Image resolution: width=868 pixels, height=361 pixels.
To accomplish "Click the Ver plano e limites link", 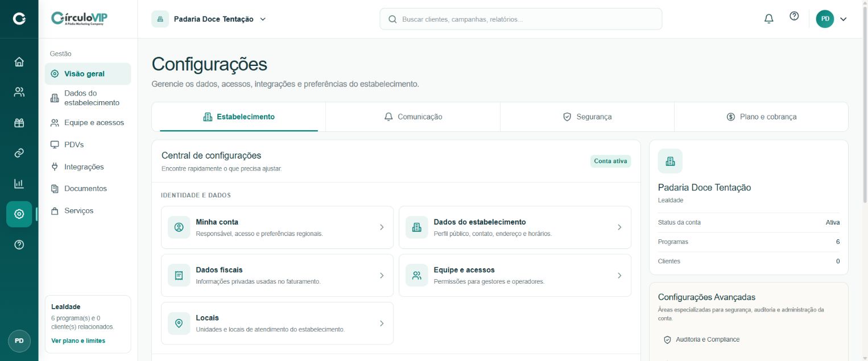I will [x=78, y=341].
